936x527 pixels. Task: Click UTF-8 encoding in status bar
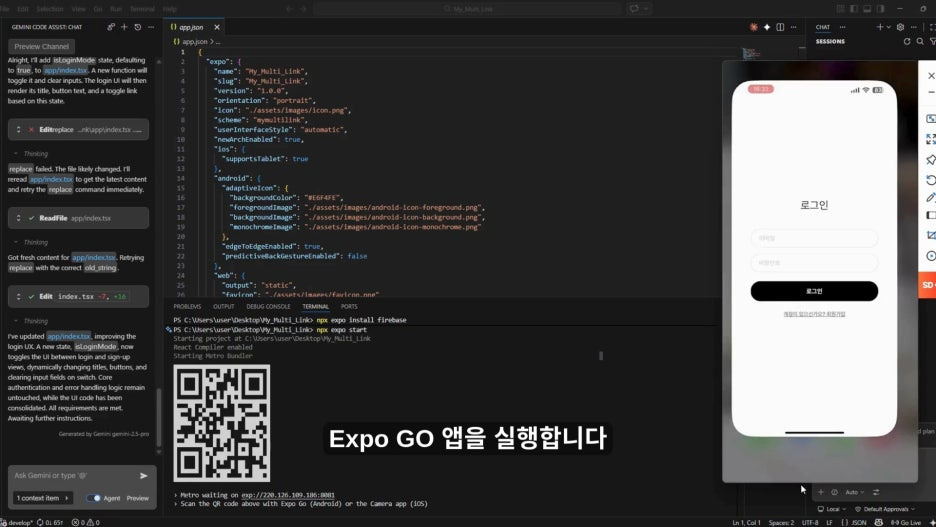click(x=810, y=522)
